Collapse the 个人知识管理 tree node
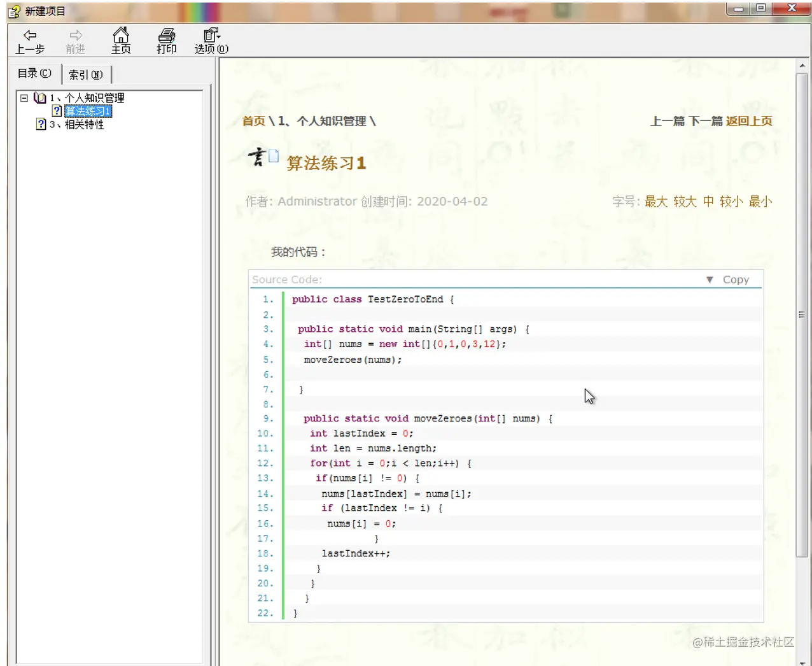This screenshot has height=666, width=812. point(24,98)
